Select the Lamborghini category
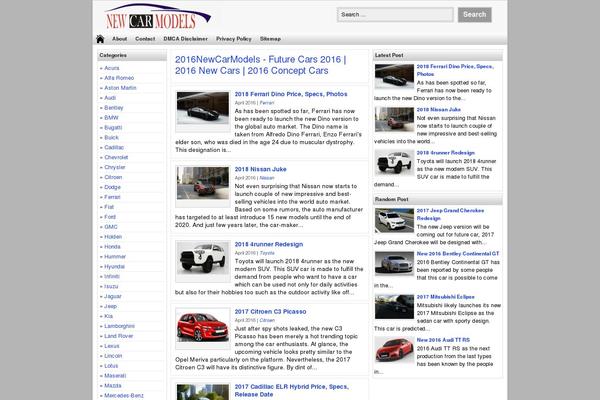600x400 pixels. 119,326
